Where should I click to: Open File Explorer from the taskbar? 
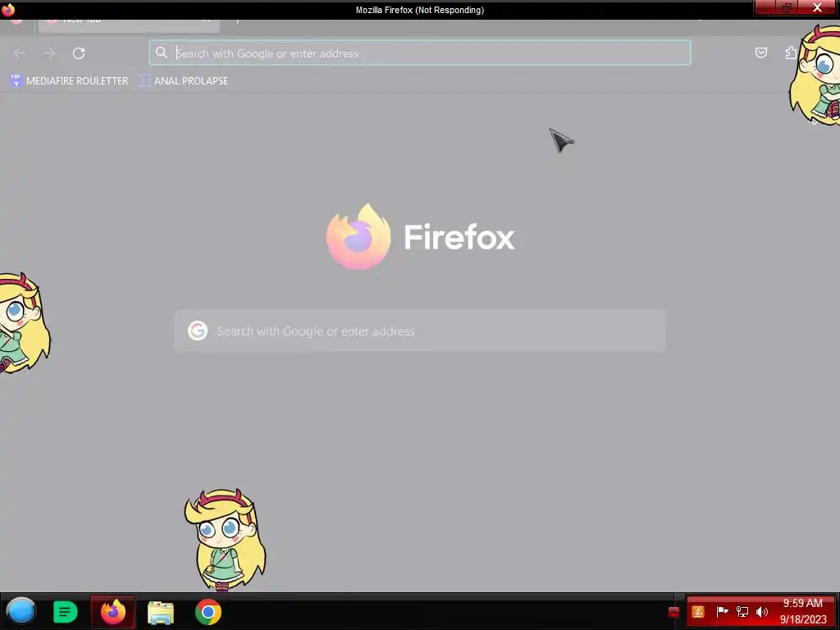point(161,612)
